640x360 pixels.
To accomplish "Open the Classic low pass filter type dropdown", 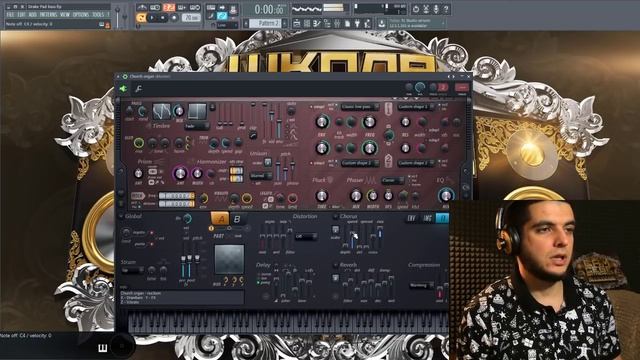I will tap(360, 107).
